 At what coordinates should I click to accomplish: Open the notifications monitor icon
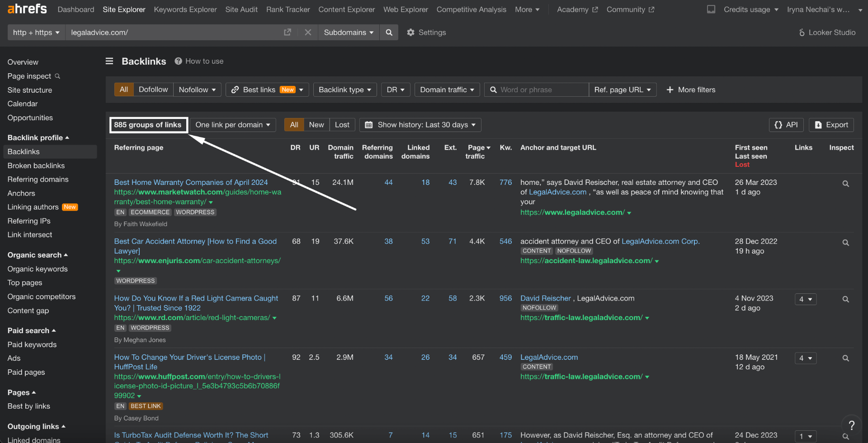tap(711, 9)
